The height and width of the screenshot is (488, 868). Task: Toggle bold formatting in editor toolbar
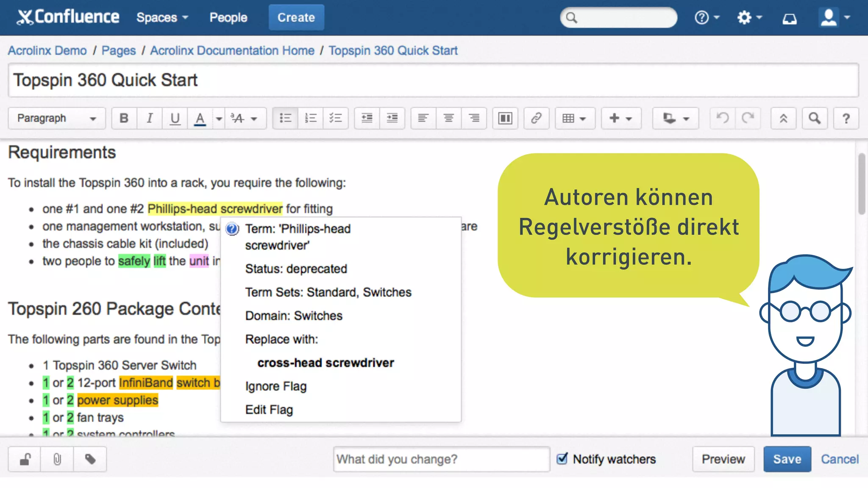tap(124, 118)
